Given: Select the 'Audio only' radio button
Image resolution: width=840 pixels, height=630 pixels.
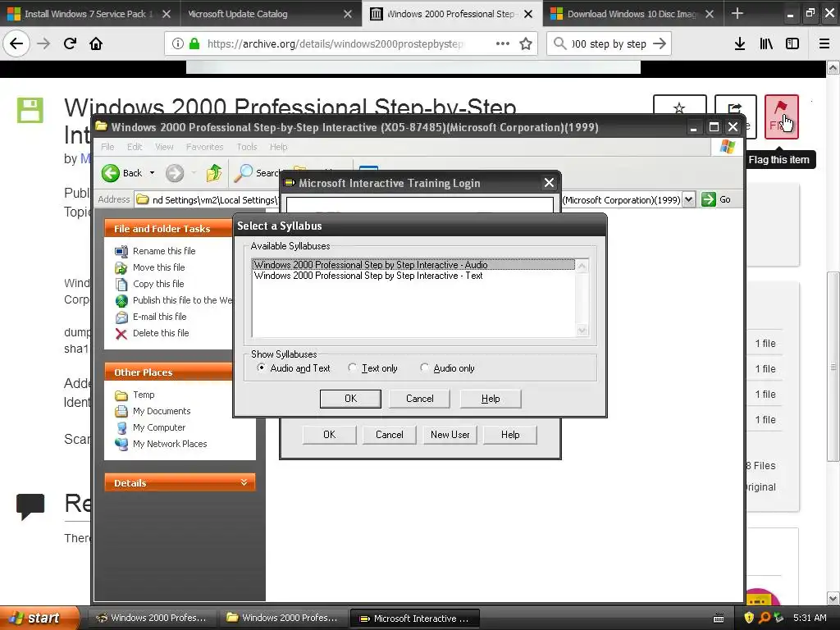Looking at the screenshot, I should point(424,367).
